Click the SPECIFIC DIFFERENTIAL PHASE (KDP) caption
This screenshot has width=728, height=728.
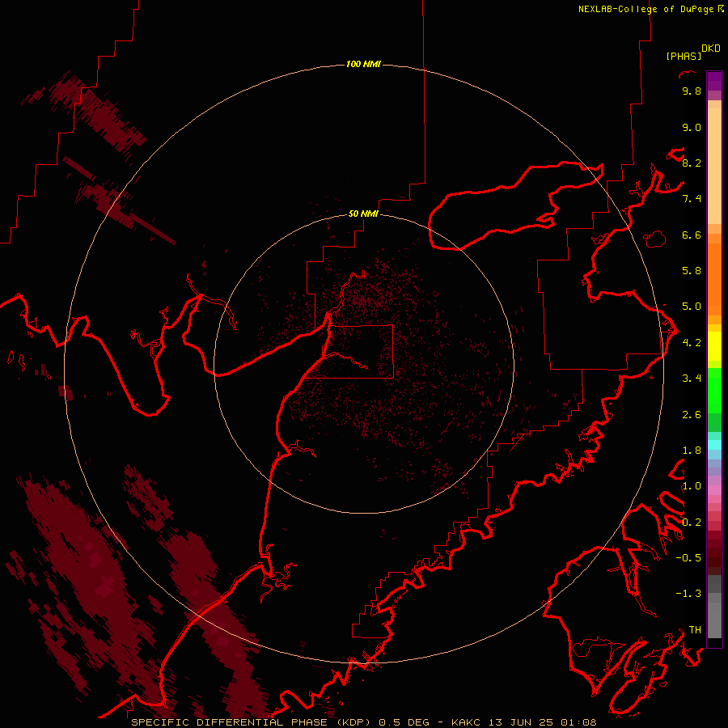point(252,722)
